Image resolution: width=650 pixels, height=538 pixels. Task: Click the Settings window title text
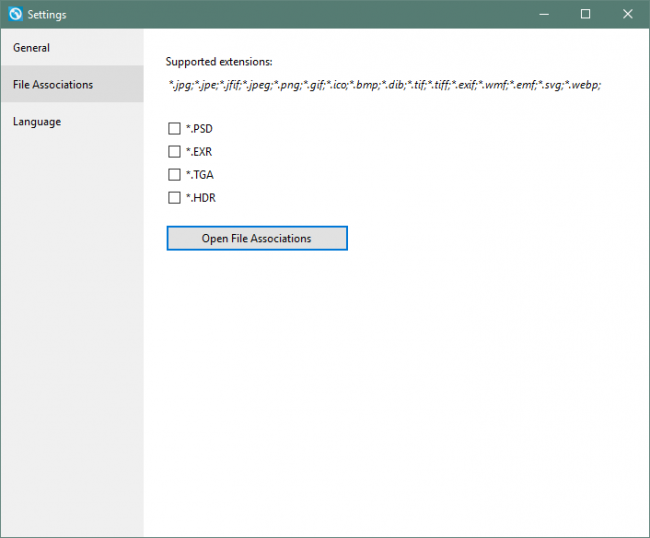(47, 15)
